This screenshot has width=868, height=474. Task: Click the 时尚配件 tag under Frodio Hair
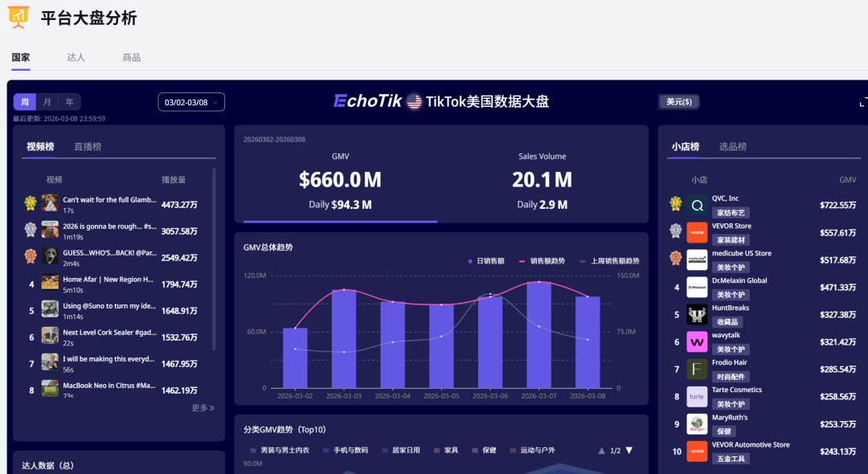pyautogui.click(x=731, y=377)
